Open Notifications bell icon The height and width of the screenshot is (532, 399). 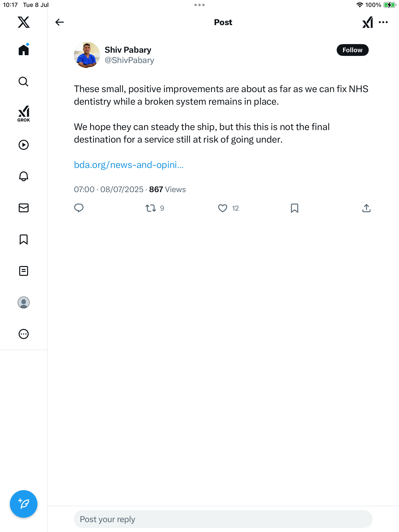(24, 176)
